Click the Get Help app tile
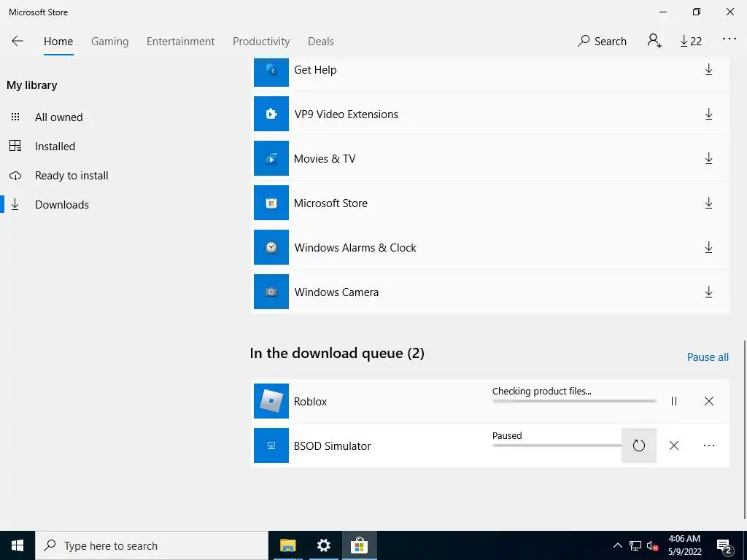Screen dimensions: 747x560 pyautogui.click(x=271, y=71)
